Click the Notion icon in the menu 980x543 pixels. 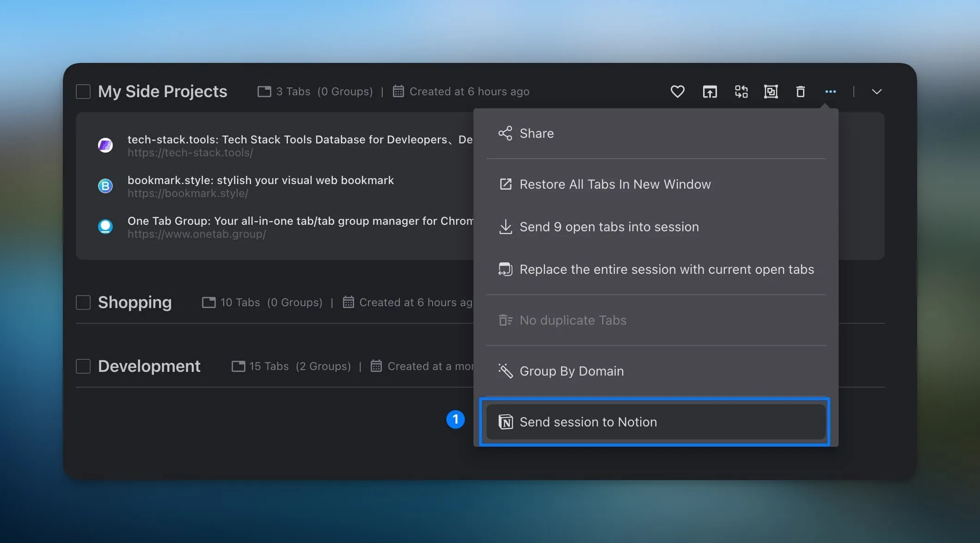(506, 421)
